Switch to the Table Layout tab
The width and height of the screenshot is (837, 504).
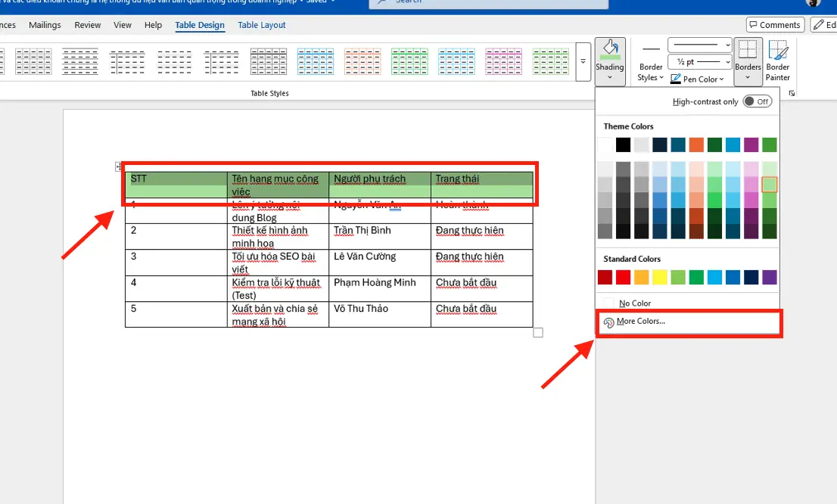[262, 25]
